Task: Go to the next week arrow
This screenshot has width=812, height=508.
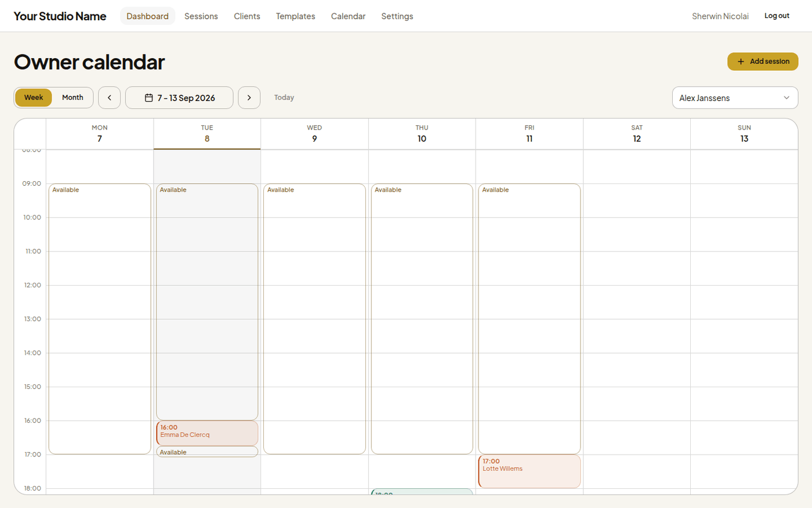Action: click(249, 98)
